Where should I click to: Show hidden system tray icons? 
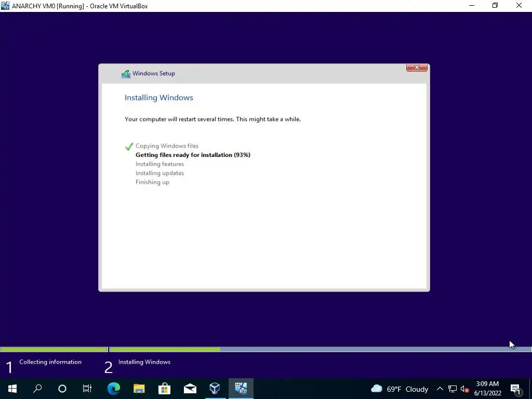click(440, 389)
